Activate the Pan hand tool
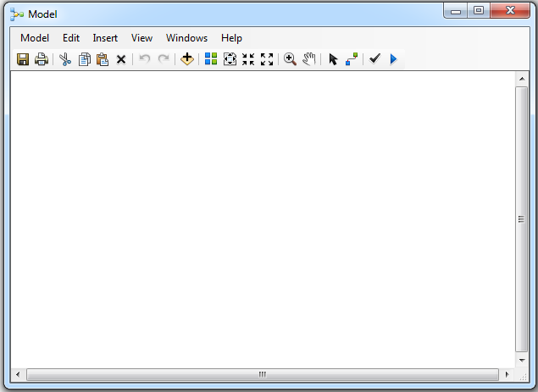This screenshot has width=538, height=392. 308,59
